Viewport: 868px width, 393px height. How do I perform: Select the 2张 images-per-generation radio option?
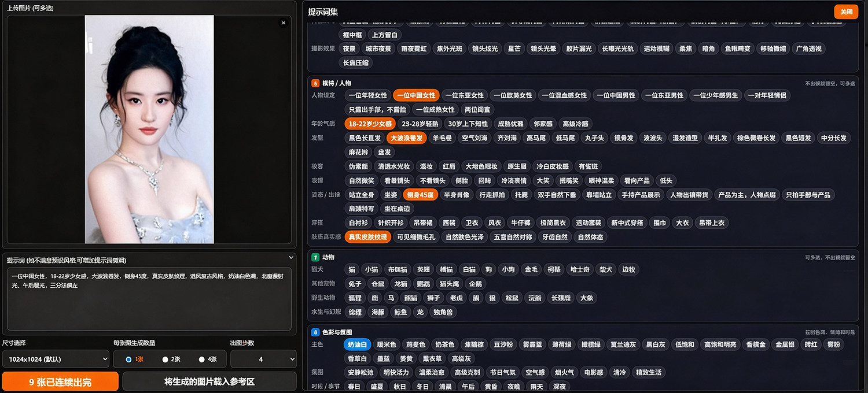[x=172, y=359]
